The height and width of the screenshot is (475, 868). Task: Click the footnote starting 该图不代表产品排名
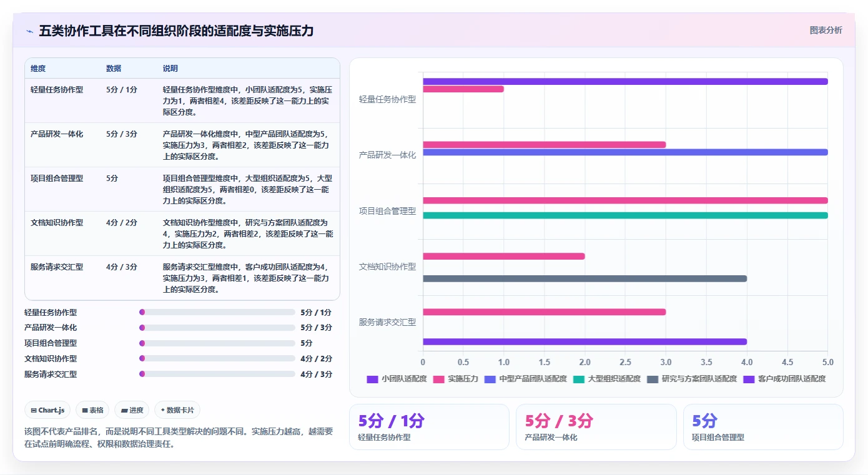pos(179,438)
